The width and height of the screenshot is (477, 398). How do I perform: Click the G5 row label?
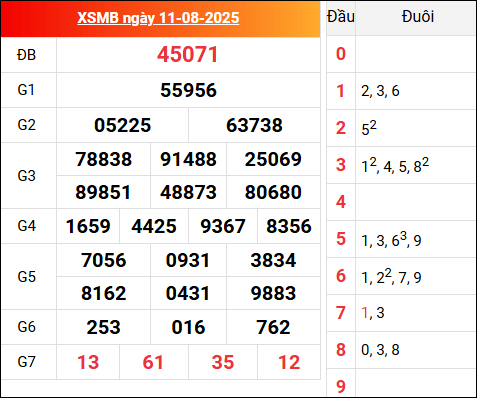[26, 277]
